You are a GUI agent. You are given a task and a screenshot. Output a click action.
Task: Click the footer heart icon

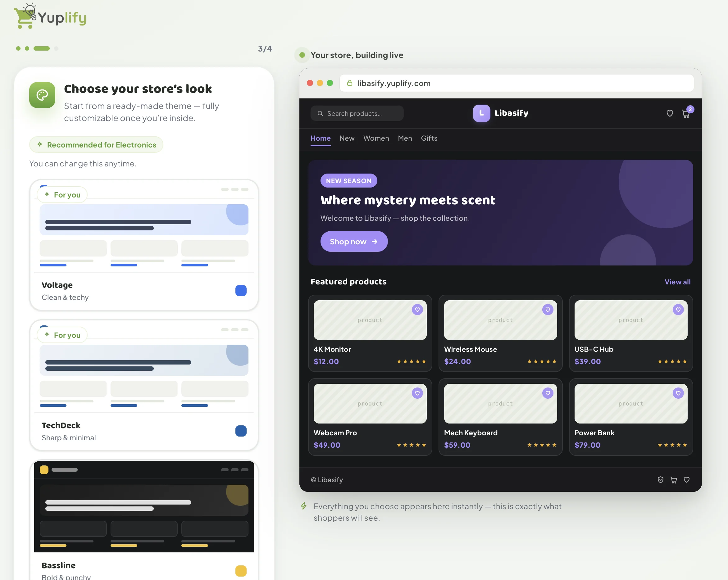686,480
